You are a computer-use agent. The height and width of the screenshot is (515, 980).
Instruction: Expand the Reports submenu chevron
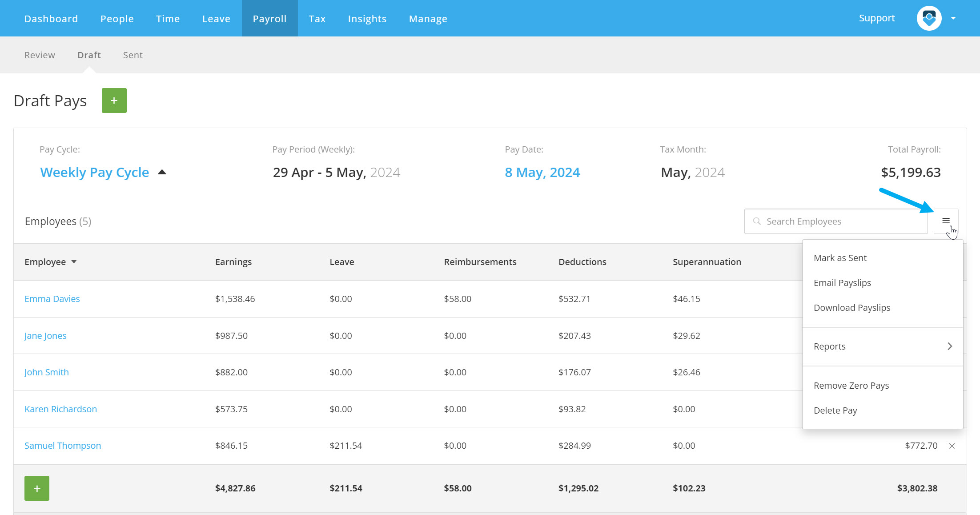(x=950, y=346)
